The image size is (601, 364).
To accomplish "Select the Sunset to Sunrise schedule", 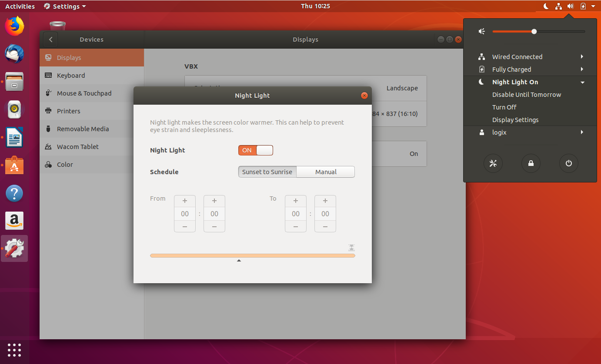I will tap(267, 172).
